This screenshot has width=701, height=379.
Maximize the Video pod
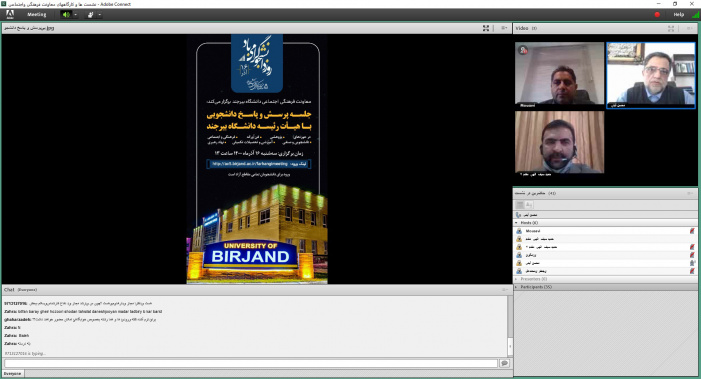[x=671, y=28]
